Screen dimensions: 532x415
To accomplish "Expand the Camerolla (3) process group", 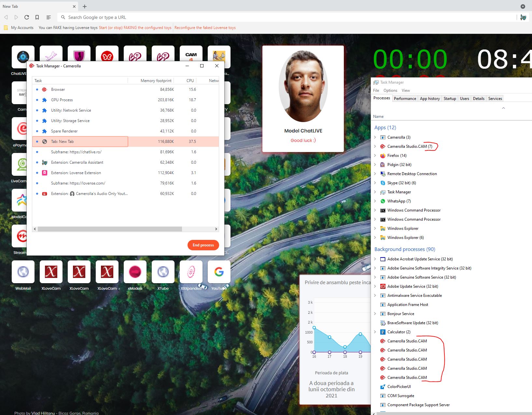I will [x=375, y=137].
